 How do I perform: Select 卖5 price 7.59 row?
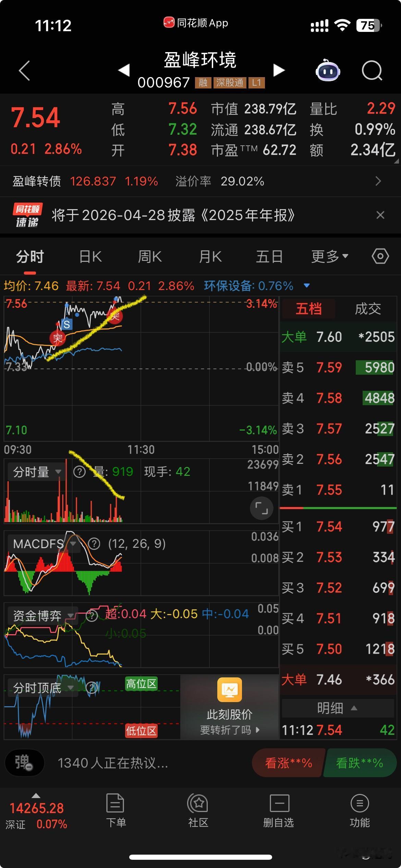click(x=338, y=367)
